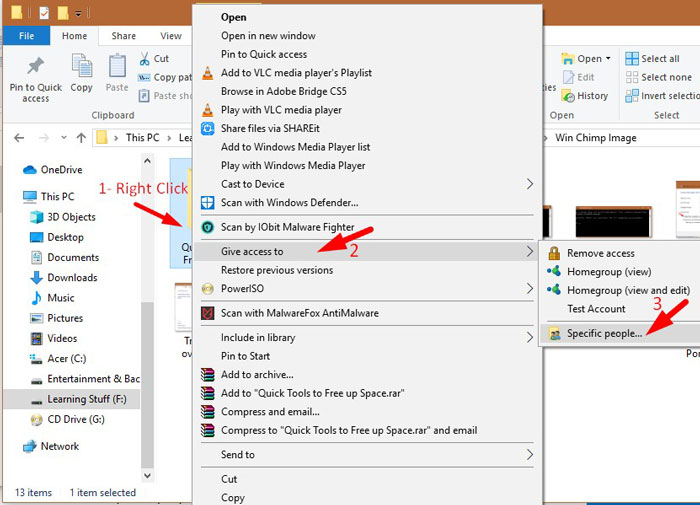Choose Open in new window from the context menu
Screen dimensions: 700x505
268,36
